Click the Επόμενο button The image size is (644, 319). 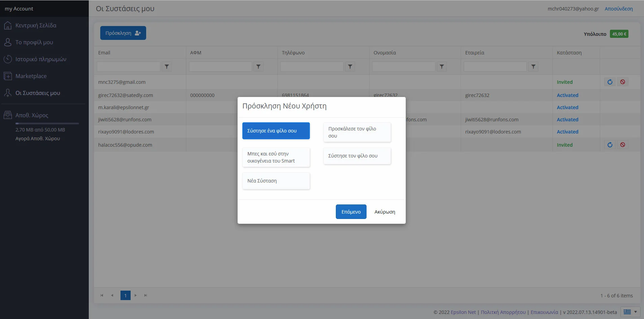pos(351,212)
